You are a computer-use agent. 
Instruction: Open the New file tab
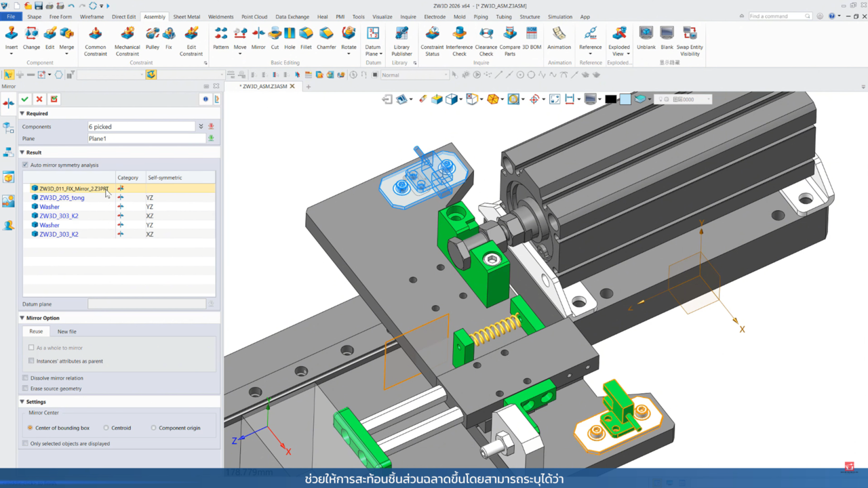coord(66,331)
